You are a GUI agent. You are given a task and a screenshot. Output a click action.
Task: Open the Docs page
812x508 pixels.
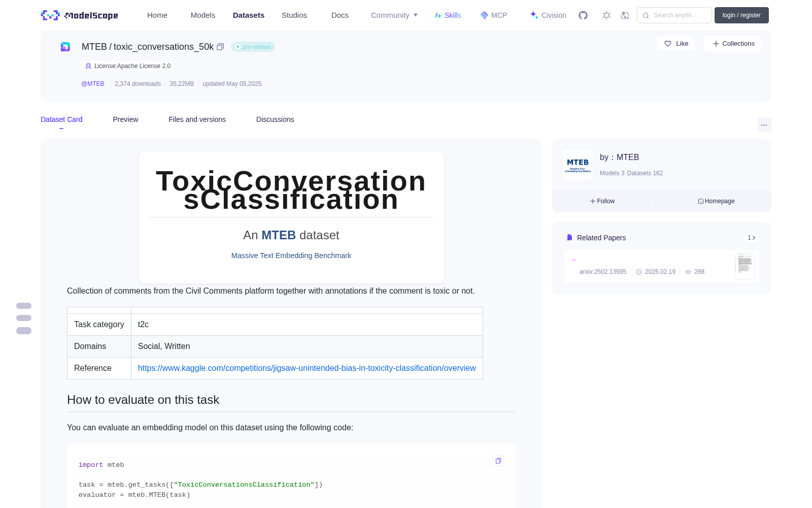pos(340,15)
